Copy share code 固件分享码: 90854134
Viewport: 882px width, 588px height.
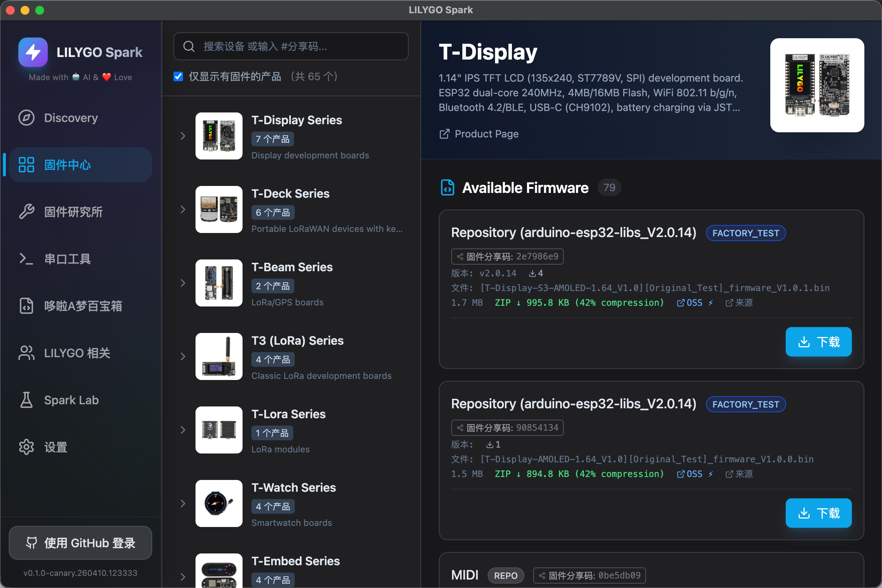click(x=507, y=428)
